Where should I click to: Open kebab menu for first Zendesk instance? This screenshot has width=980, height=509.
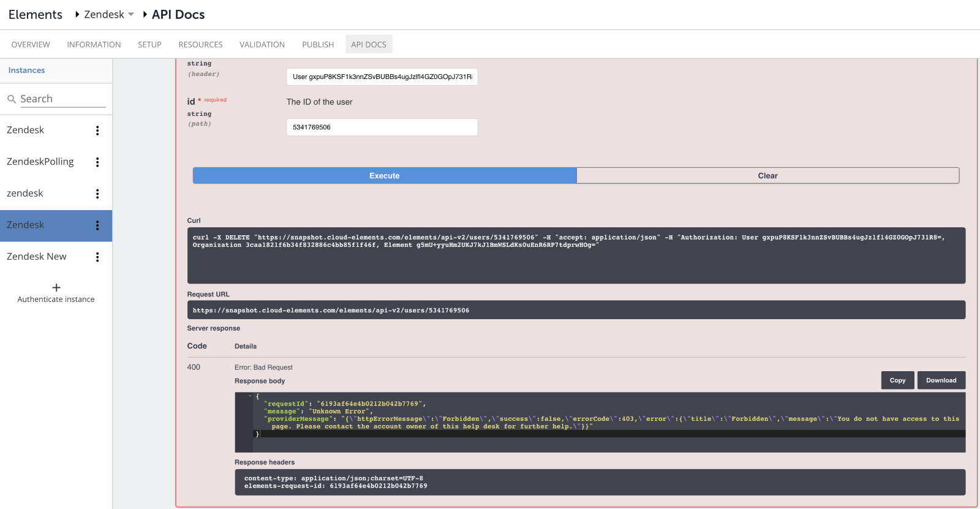click(97, 130)
